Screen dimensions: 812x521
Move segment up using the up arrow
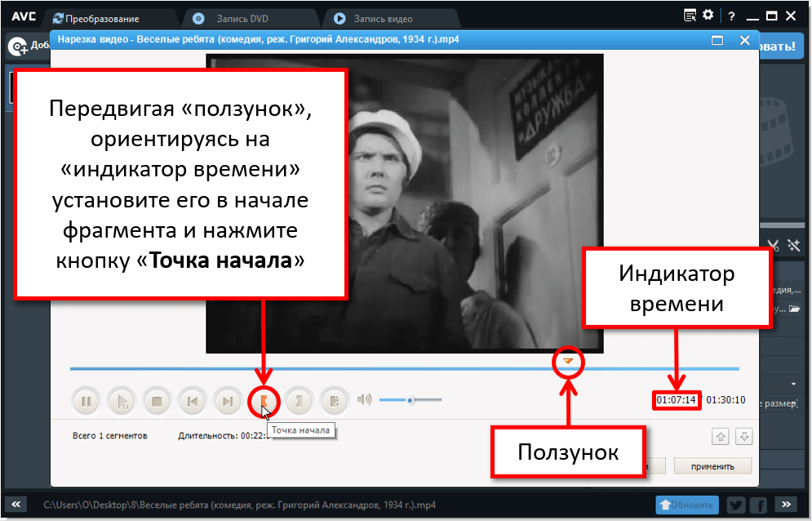(x=721, y=437)
